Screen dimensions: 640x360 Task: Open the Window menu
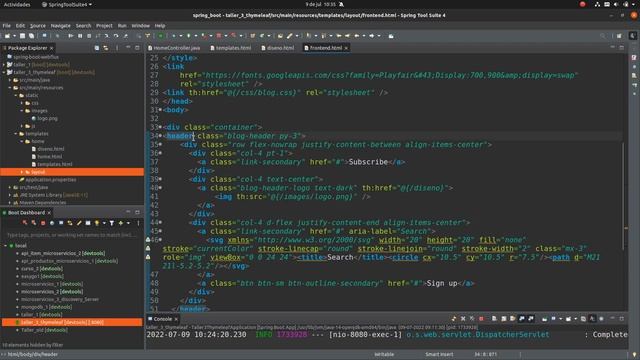click(x=140, y=26)
